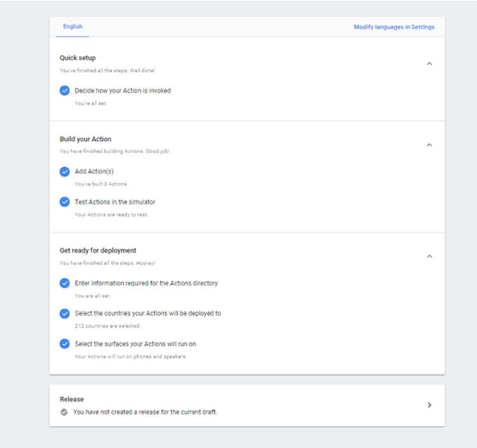
Task: Click the checkmark icon for Test Actions in the simulator
Action: pyautogui.click(x=65, y=202)
